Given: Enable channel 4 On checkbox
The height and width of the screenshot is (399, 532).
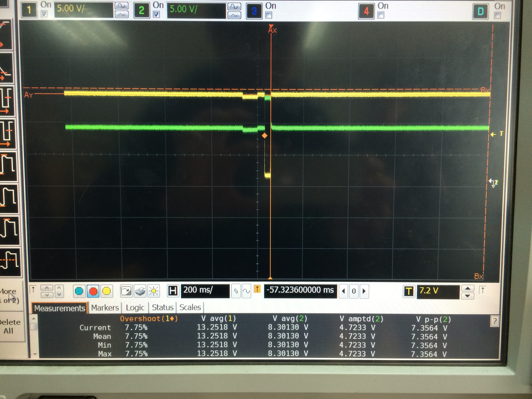Looking at the screenshot, I should pos(381,15).
